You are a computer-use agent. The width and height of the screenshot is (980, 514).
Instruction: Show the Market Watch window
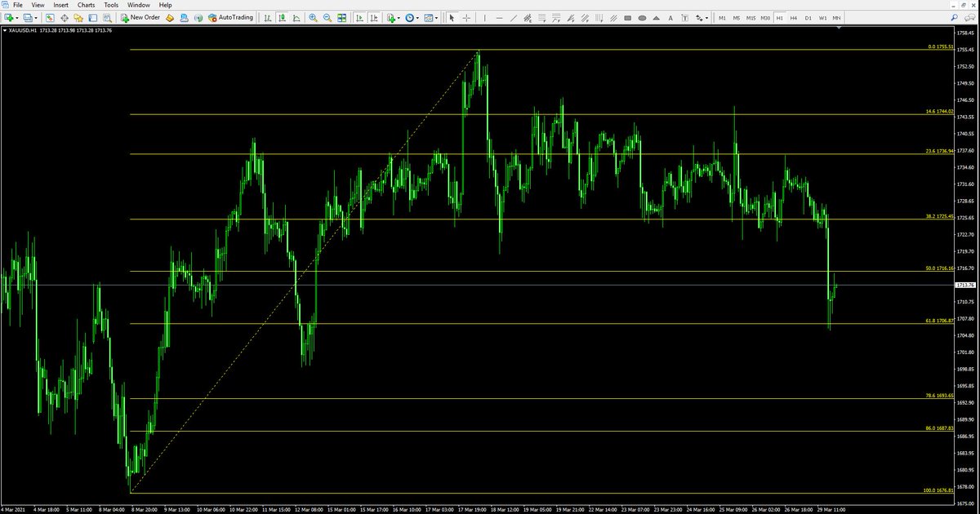click(x=49, y=17)
